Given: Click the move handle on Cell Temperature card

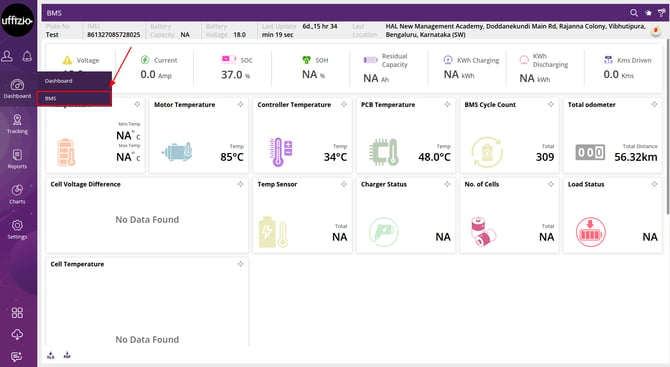Looking at the screenshot, I should [x=241, y=264].
